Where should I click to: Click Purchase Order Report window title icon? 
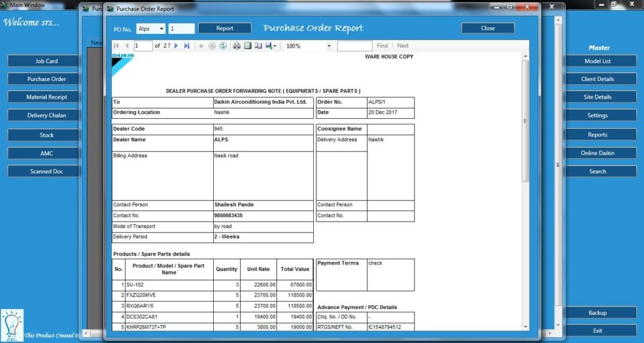[111, 9]
